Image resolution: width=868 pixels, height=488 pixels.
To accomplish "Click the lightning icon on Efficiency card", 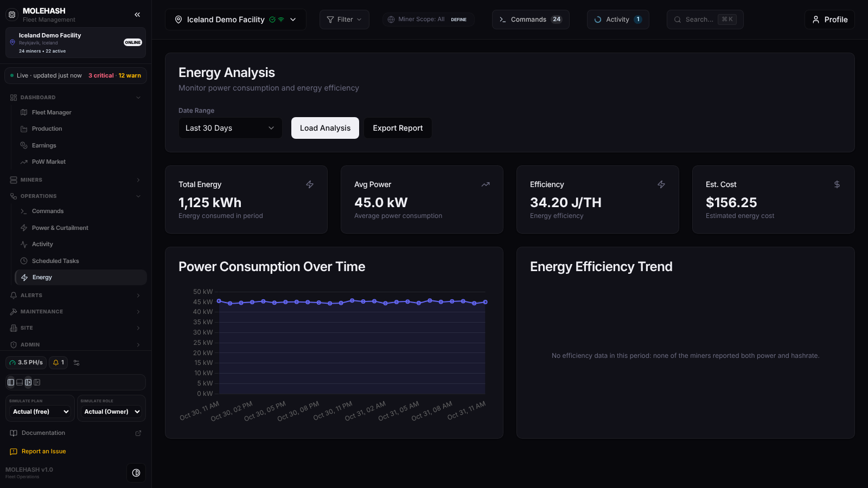I will pyautogui.click(x=661, y=184).
